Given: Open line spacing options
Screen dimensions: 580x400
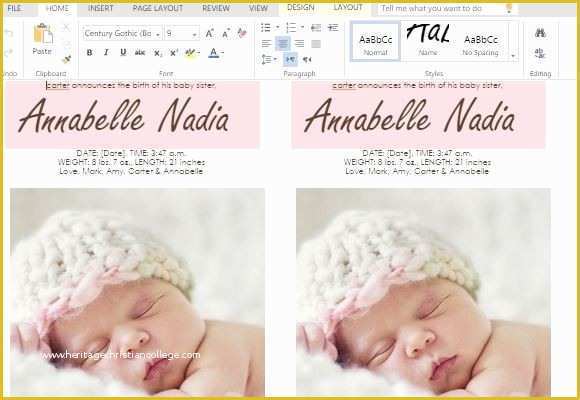Looking at the screenshot, I should tap(269, 60).
